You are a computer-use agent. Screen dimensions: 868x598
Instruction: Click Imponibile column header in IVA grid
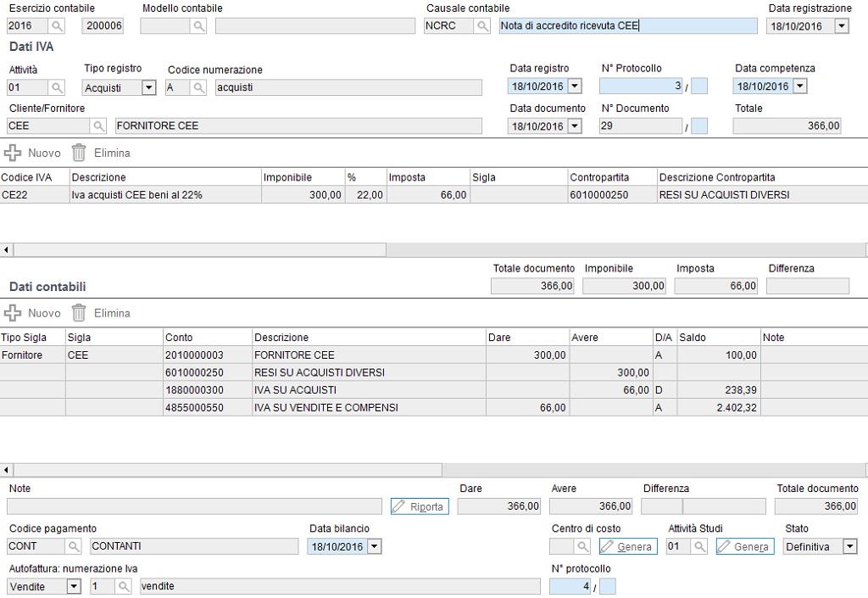(303, 177)
